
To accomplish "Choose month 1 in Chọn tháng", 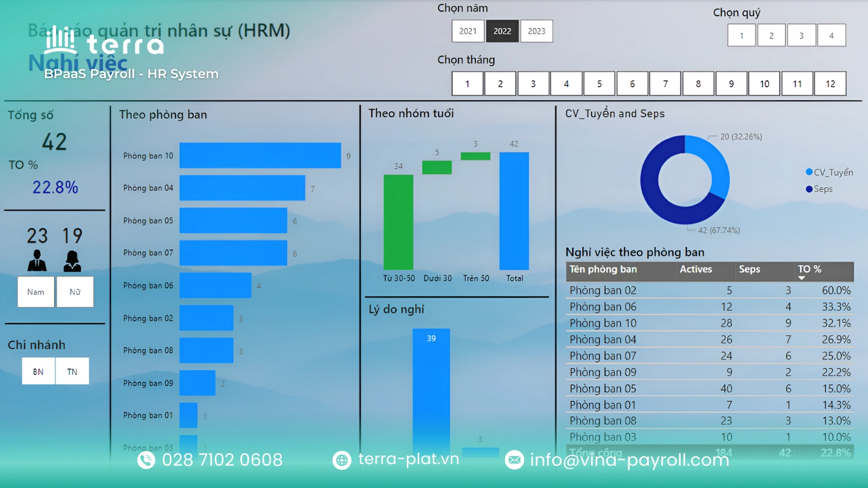I will [468, 84].
